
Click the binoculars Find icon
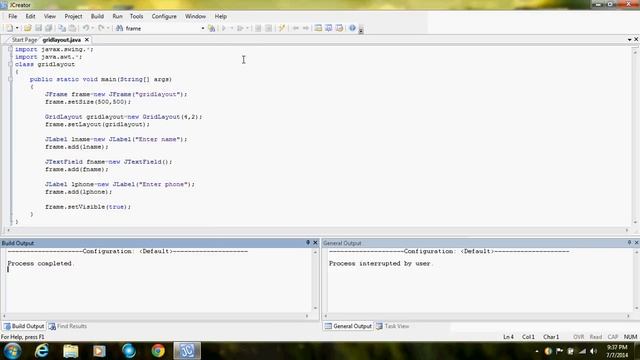coord(119,28)
